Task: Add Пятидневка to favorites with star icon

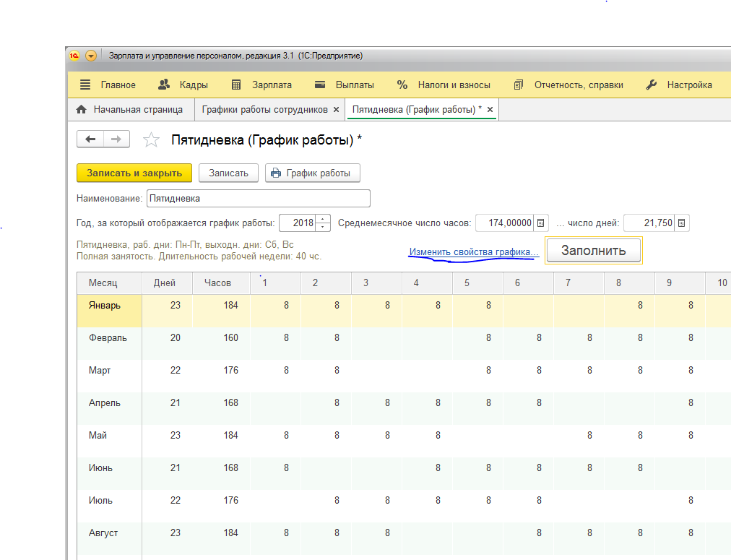Action: [151, 140]
